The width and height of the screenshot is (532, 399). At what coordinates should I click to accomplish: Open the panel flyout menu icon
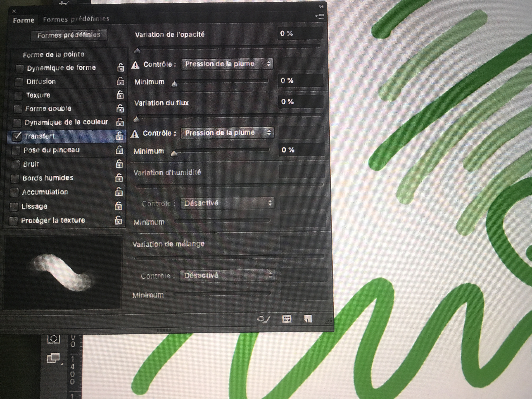(x=320, y=16)
